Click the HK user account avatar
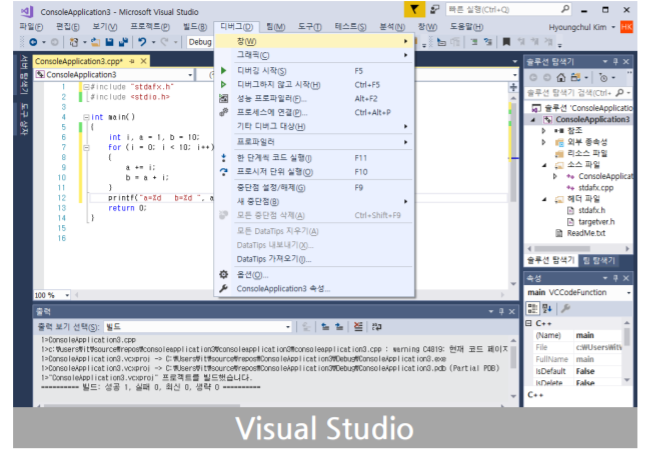 (x=626, y=27)
